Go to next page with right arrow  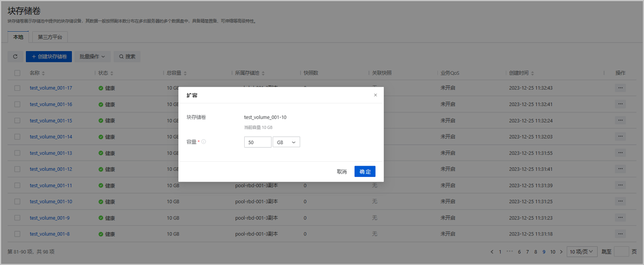click(x=561, y=252)
